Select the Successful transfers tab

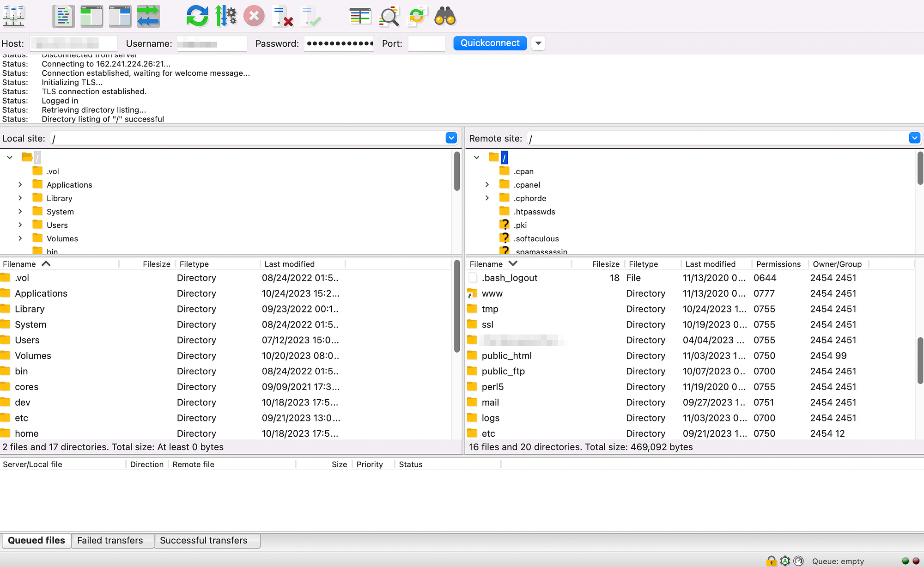(203, 540)
